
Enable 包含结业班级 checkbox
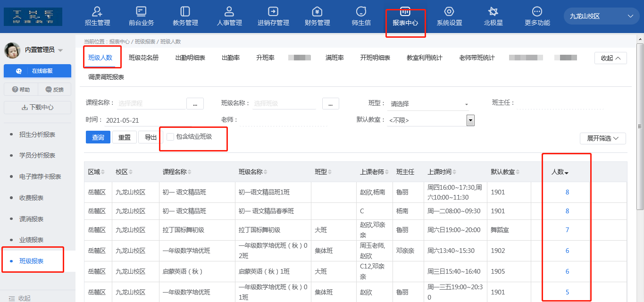click(170, 137)
